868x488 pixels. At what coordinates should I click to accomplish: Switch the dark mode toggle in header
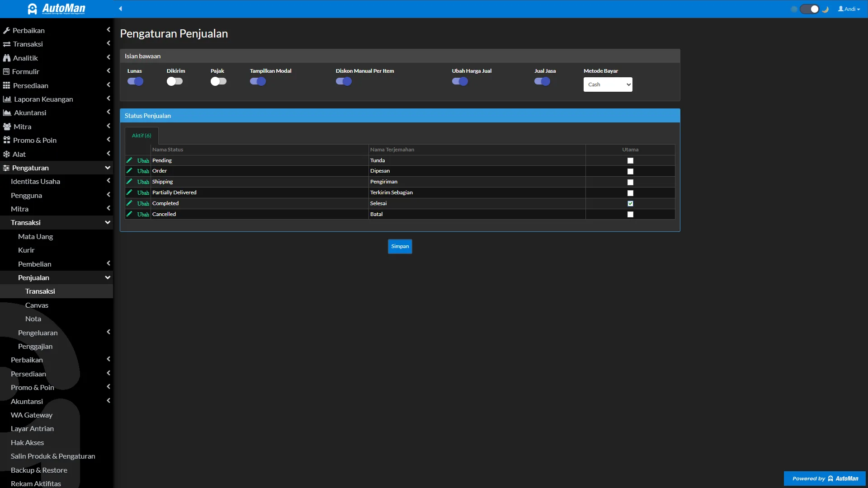(x=809, y=9)
